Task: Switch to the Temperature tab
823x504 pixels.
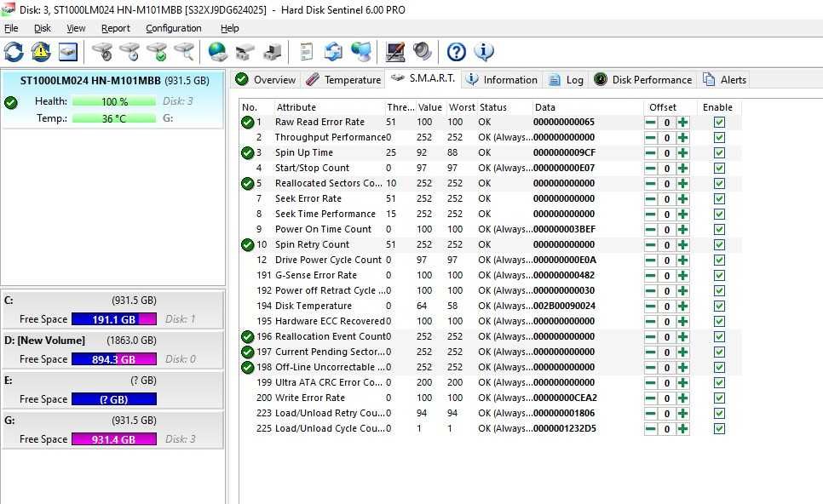Action: pos(344,80)
